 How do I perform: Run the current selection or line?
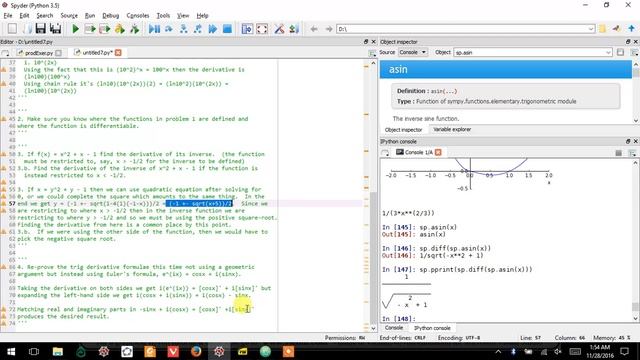[120, 29]
